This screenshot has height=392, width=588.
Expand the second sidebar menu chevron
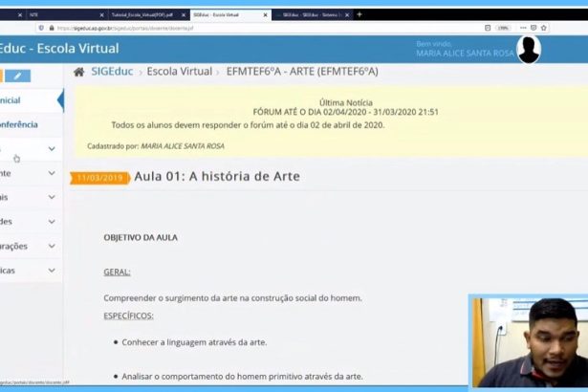(52, 174)
